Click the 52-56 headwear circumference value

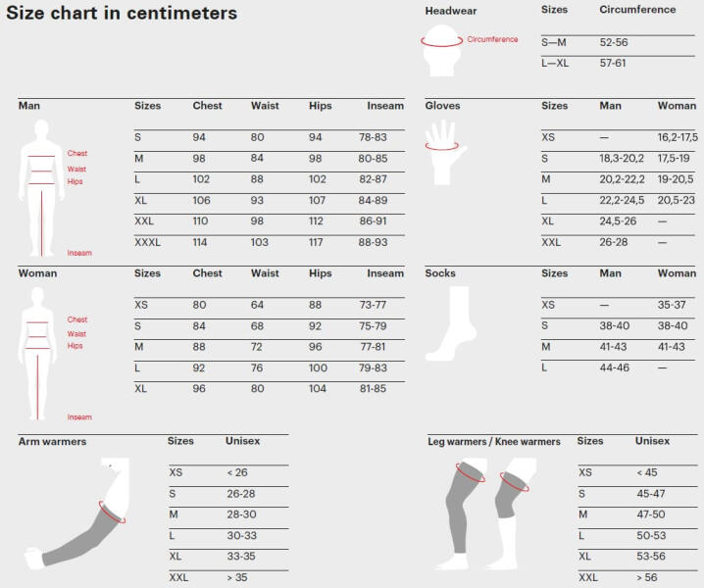coord(614,43)
